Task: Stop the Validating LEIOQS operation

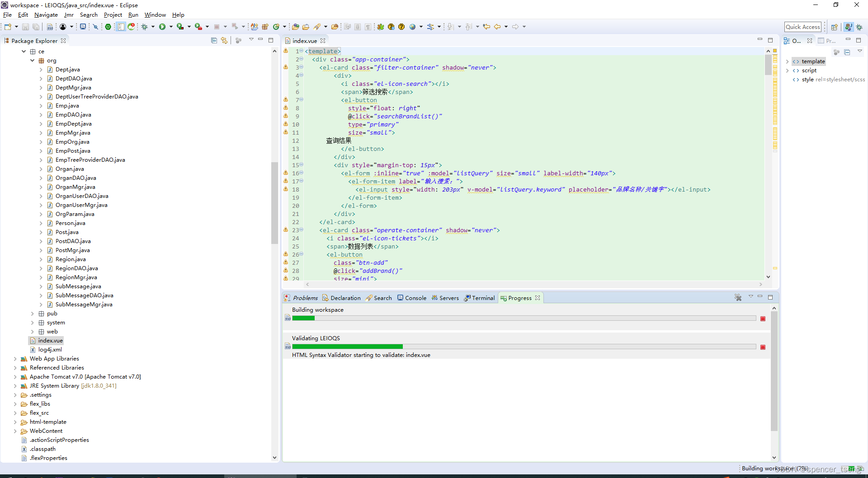Action: 763,347
